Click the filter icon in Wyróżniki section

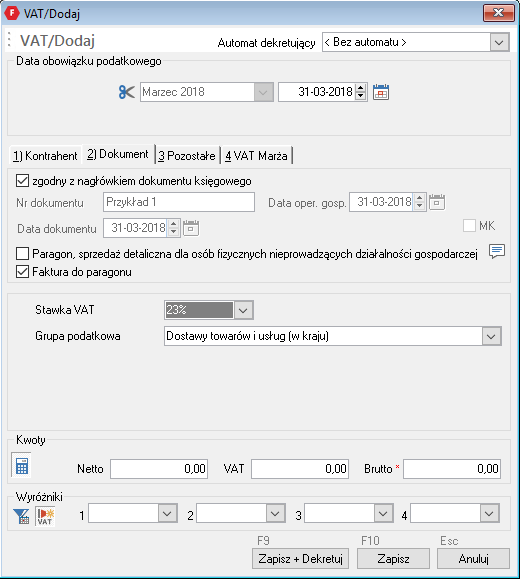pyautogui.click(x=21, y=516)
